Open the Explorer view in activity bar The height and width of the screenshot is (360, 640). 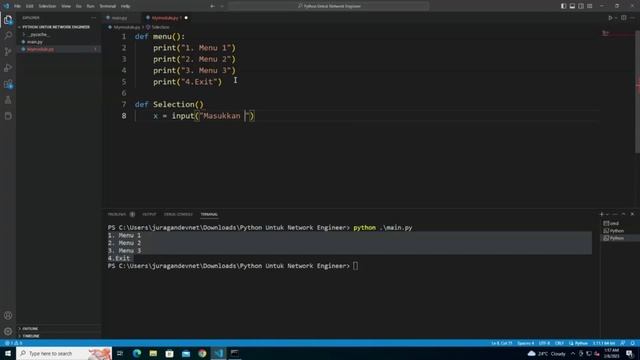click(x=8, y=20)
